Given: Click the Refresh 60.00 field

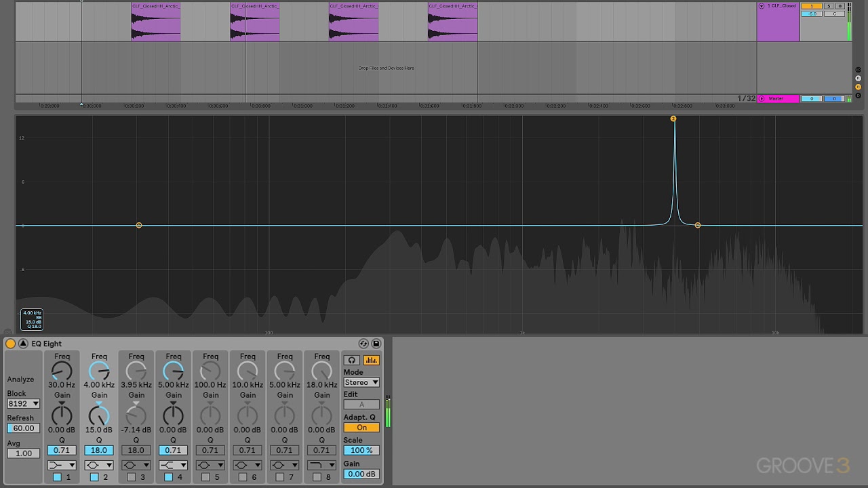Looking at the screenshot, I should 24,428.
